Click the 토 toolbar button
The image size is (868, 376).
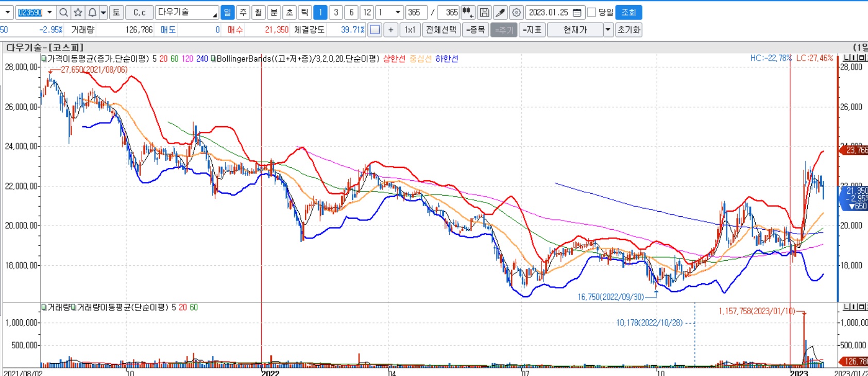click(116, 12)
